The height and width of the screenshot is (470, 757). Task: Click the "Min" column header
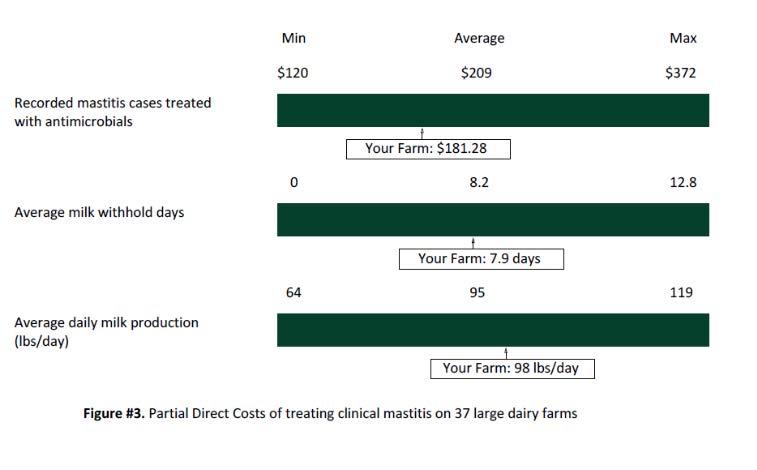[x=293, y=38]
